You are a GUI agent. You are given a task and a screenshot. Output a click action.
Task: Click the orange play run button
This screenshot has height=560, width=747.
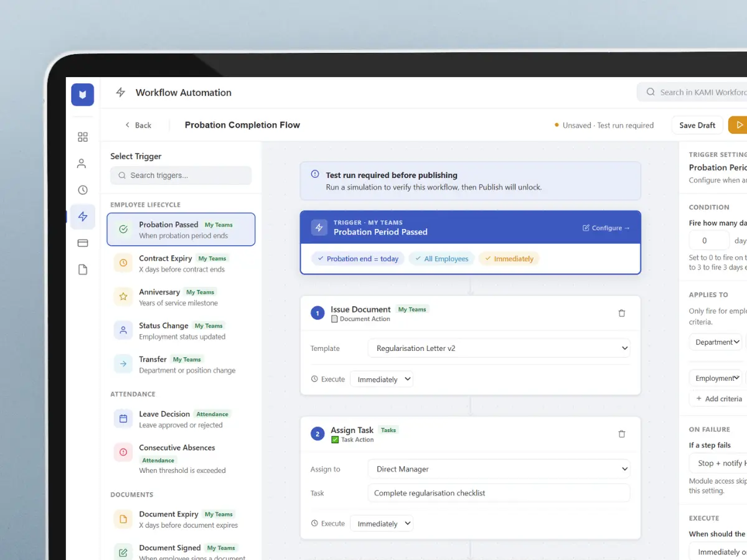pyautogui.click(x=738, y=125)
